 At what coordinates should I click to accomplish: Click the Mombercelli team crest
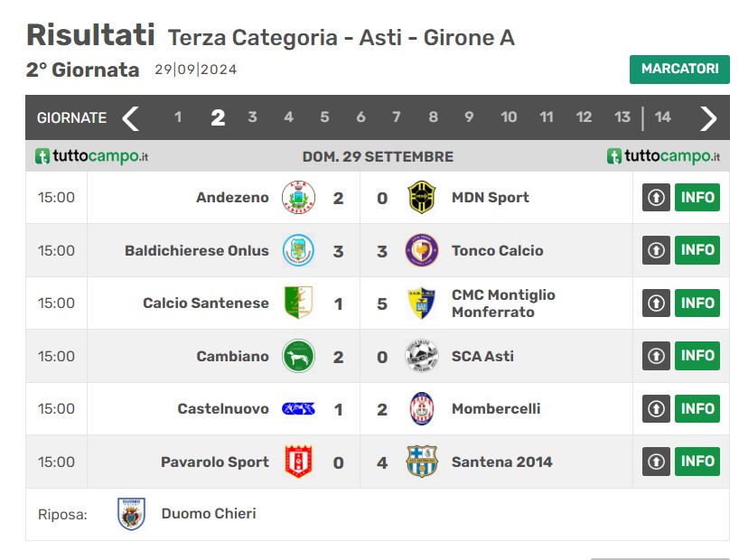[421, 408]
